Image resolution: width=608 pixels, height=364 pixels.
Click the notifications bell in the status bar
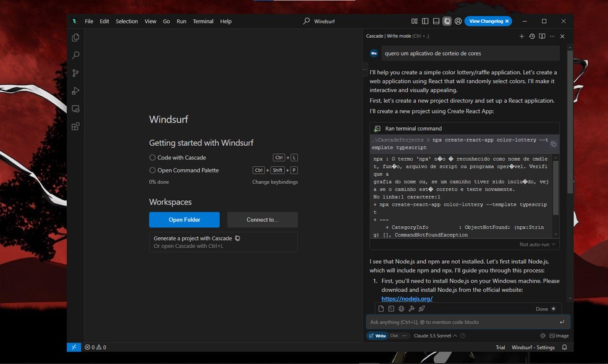[x=564, y=347]
